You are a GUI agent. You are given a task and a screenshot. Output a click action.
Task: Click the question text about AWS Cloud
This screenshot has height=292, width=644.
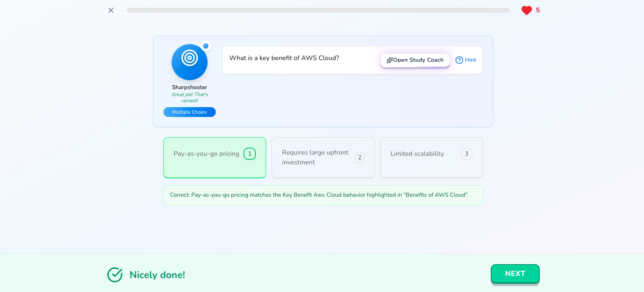tap(284, 58)
